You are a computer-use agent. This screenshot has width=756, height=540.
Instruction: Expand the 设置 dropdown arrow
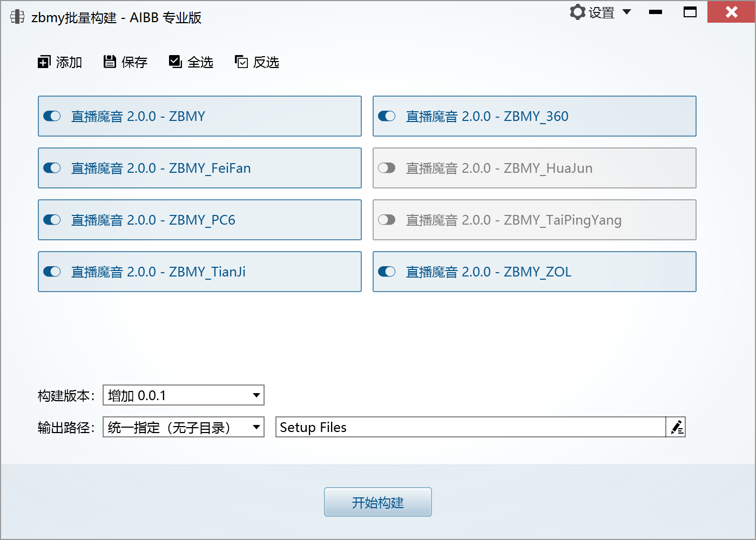tap(627, 12)
